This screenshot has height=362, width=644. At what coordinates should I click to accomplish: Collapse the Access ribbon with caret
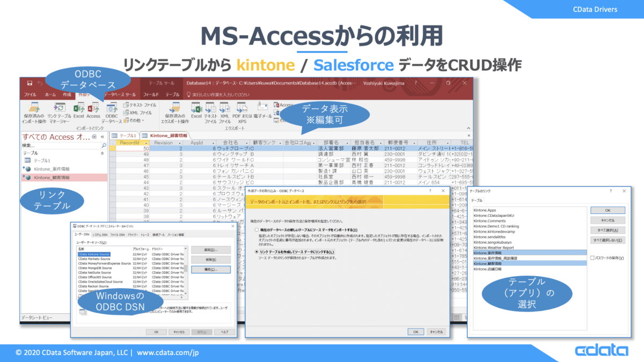468,129
